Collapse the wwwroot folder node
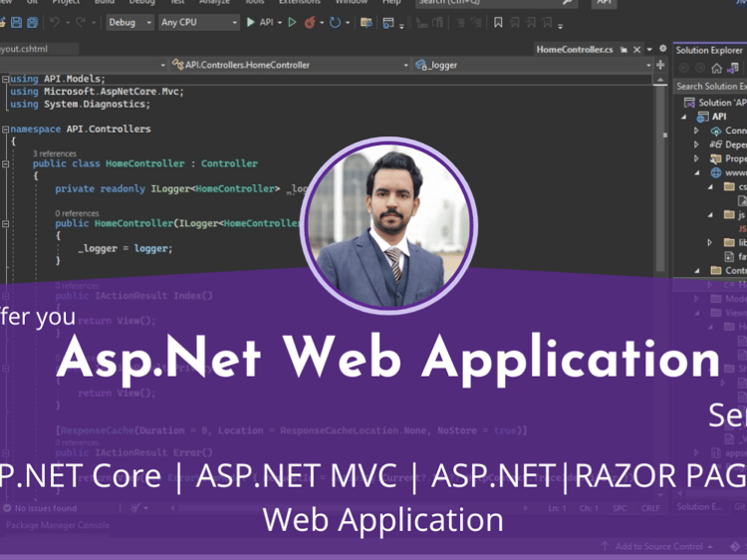The height and width of the screenshot is (560, 747). tap(696, 172)
